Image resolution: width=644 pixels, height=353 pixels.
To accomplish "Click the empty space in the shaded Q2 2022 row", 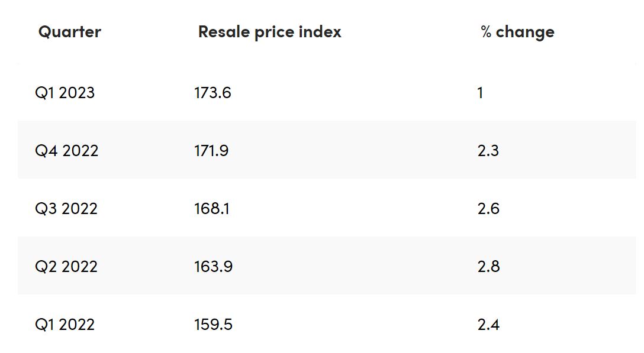I will tap(355, 267).
